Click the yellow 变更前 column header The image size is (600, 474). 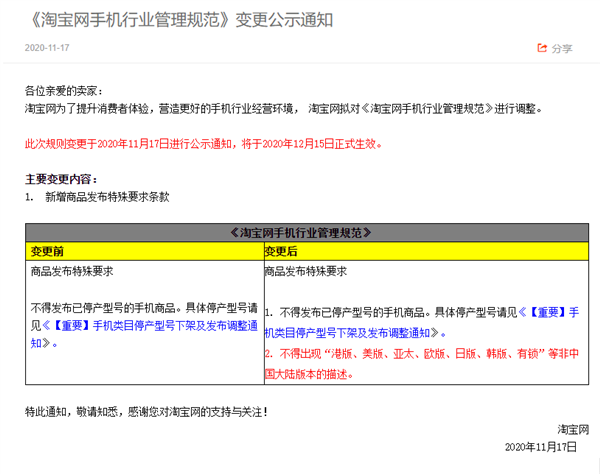click(145, 251)
